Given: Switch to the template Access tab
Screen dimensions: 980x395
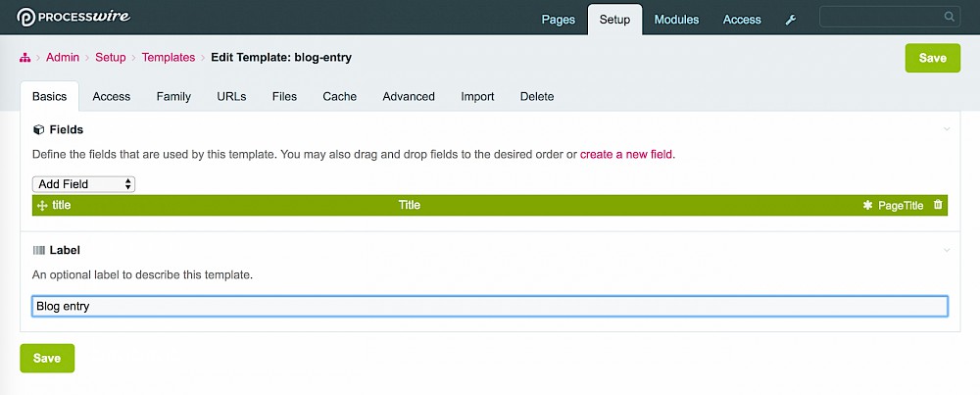Looking at the screenshot, I should coord(112,96).
